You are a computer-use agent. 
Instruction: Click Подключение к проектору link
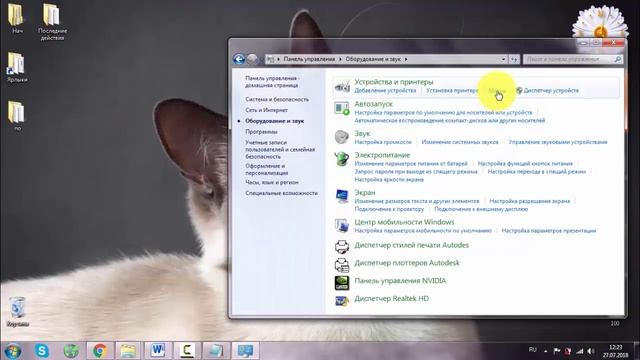(x=389, y=209)
